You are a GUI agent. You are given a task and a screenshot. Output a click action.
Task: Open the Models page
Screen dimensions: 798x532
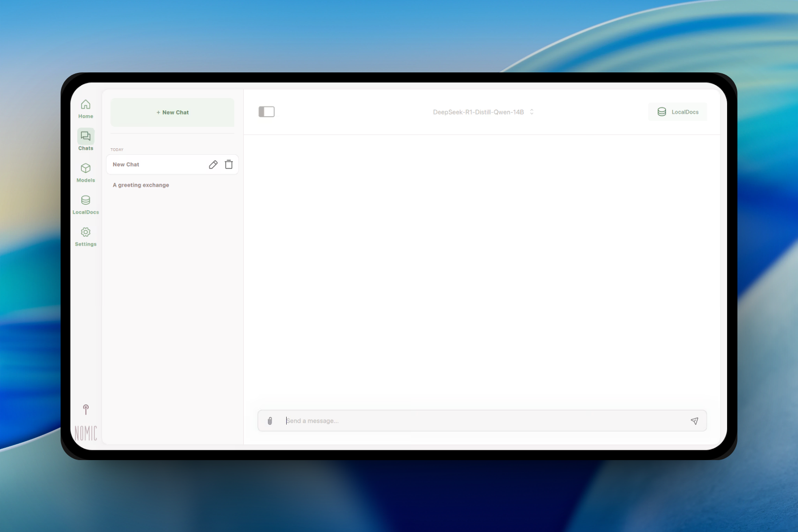[86, 172]
